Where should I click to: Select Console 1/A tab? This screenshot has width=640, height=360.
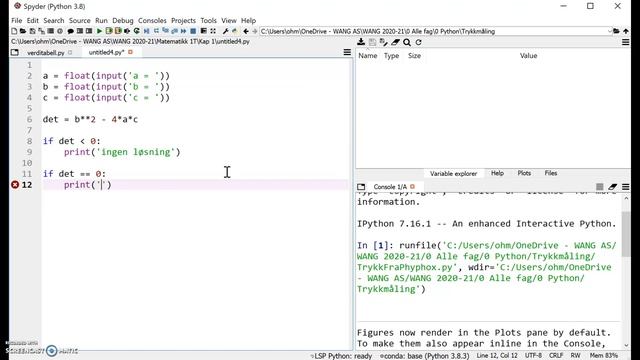click(x=390, y=187)
